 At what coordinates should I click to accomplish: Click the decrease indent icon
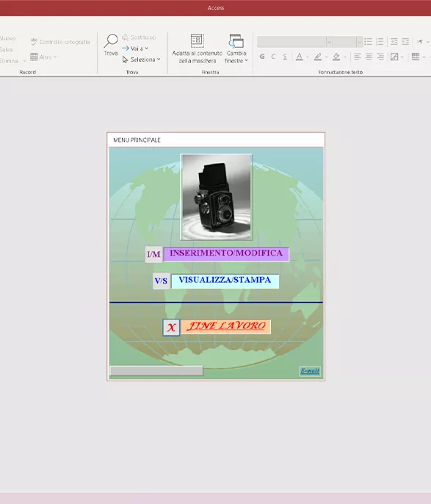click(405, 42)
